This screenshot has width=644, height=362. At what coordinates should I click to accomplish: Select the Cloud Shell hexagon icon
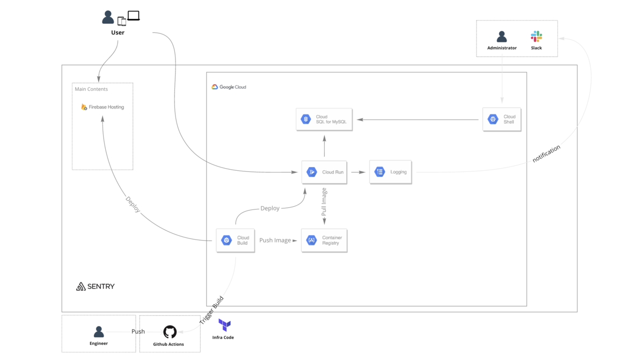click(x=493, y=119)
